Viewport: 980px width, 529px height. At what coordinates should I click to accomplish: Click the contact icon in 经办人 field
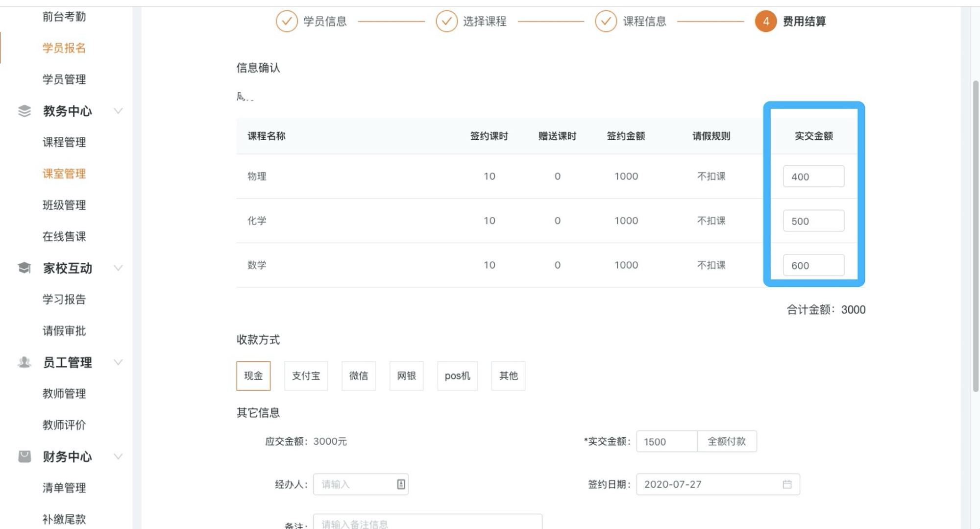pyautogui.click(x=401, y=484)
